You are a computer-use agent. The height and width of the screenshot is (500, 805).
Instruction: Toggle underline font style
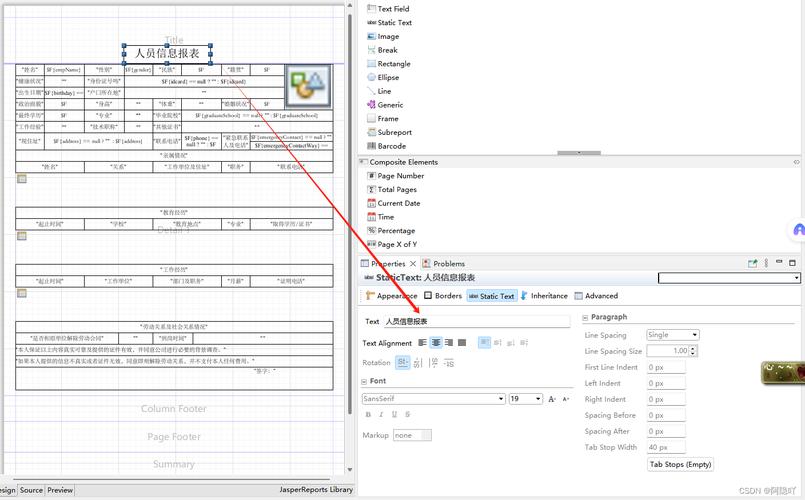394,414
